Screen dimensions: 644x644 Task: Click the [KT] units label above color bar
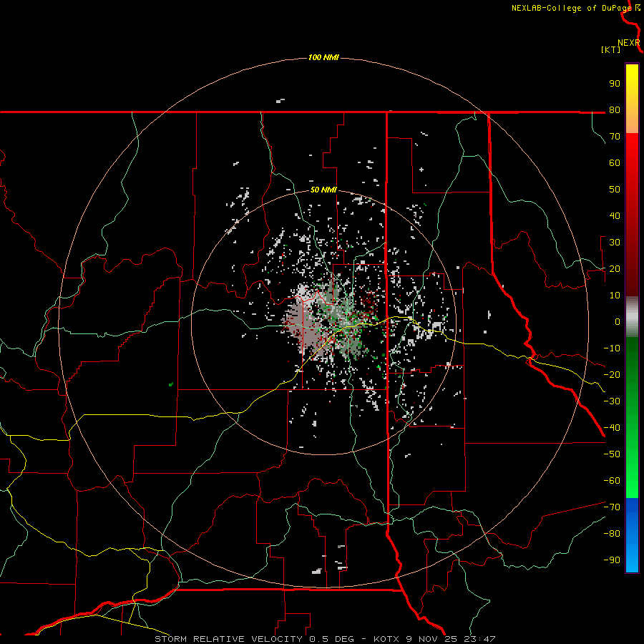coord(610,49)
